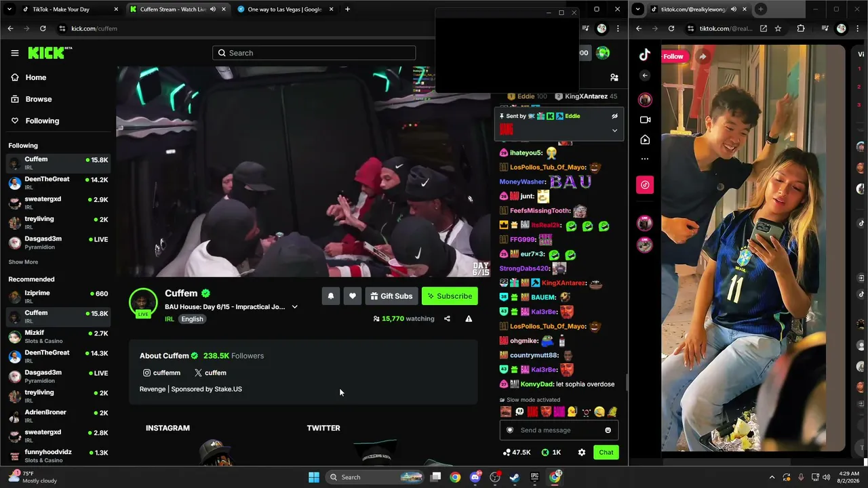Follow creator in TikTok window
The width and height of the screenshot is (868, 488).
pyautogui.click(x=673, y=56)
